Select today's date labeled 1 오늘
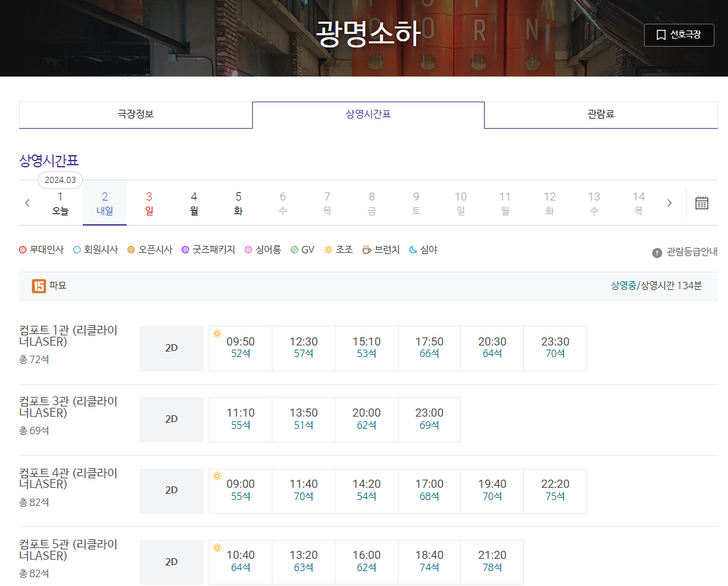 click(60, 203)
